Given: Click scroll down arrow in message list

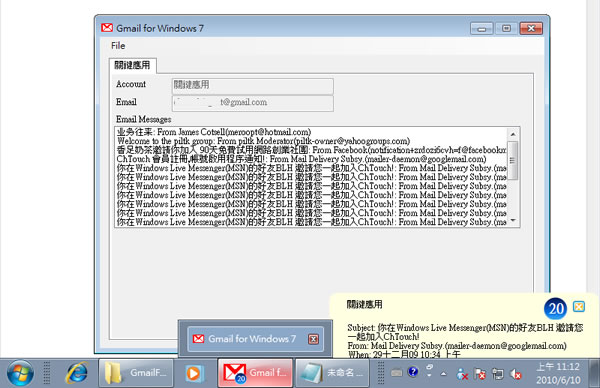Looking at the screenshot, I should click(x=513, y=220).
